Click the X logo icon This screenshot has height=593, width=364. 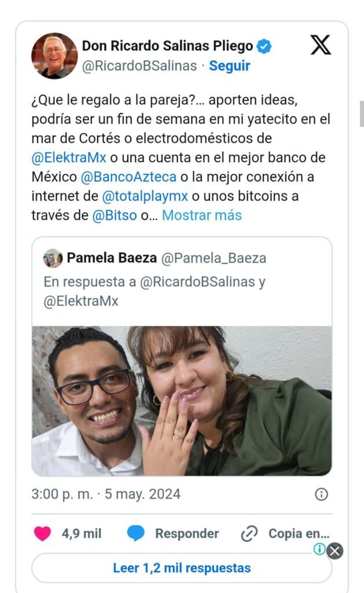point(321,45)
